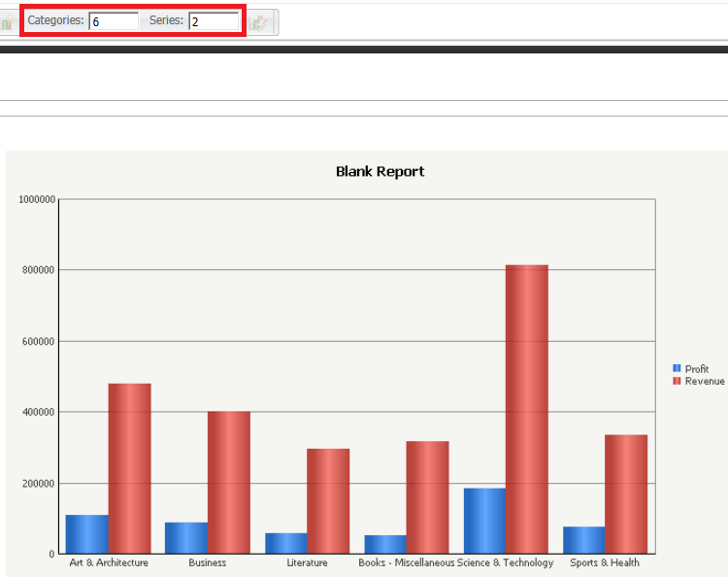Select the Business Revenue bar
The image size is (728, 577).
(x=229, y=482)
